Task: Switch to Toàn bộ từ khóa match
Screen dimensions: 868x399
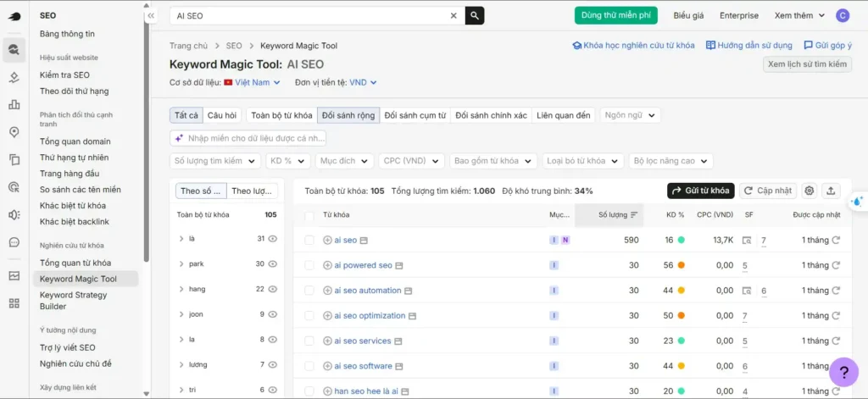Action: tap(281, 115)
